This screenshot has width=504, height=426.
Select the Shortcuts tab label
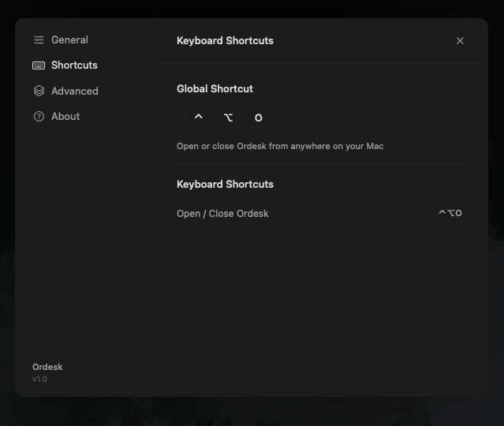[x=74, y=65]
